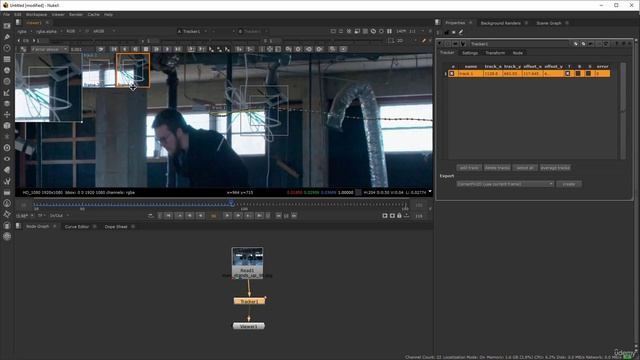Click the pane menu icon beside Node Graph tab
This screenshot has height=360, width=640.
coord(18,226)
